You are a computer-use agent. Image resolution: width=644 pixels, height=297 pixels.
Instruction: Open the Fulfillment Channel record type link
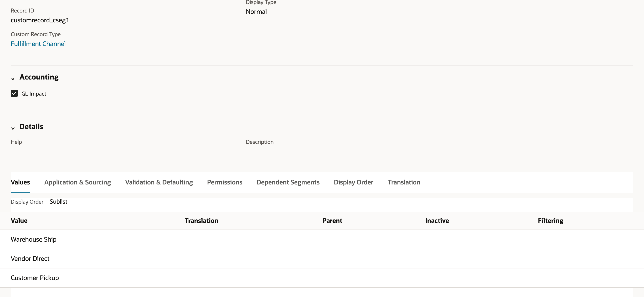click(x=38, y=44)
